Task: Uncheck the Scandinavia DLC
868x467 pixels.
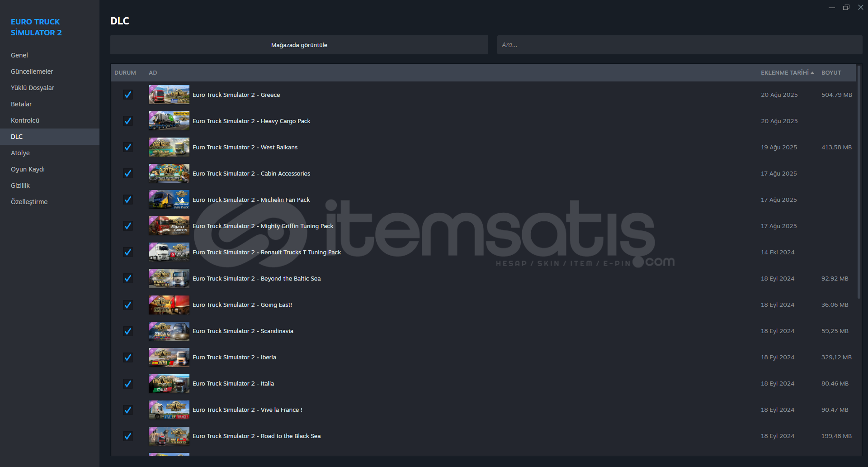Action: coord(128,331)
